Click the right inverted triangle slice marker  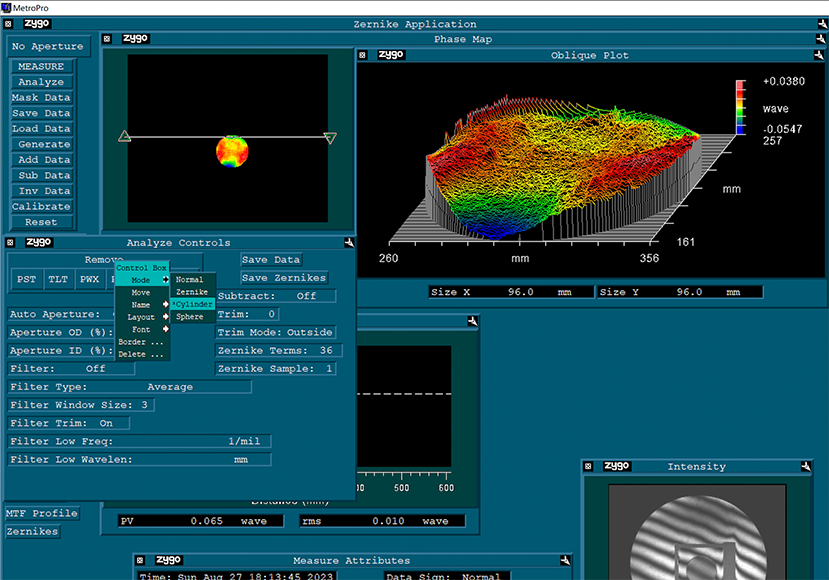[331, 138]
